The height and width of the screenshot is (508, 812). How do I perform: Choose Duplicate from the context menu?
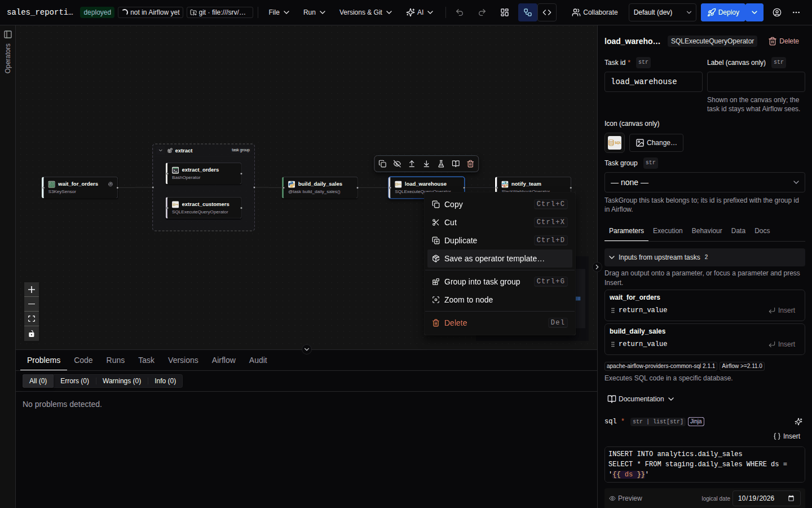coord(500,240)
